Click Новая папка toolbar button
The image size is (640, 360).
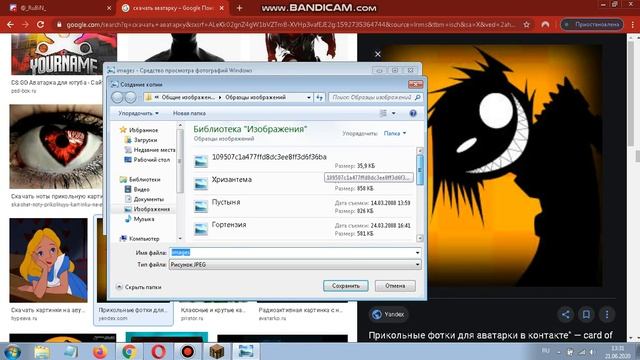click(x=189, y=113)
